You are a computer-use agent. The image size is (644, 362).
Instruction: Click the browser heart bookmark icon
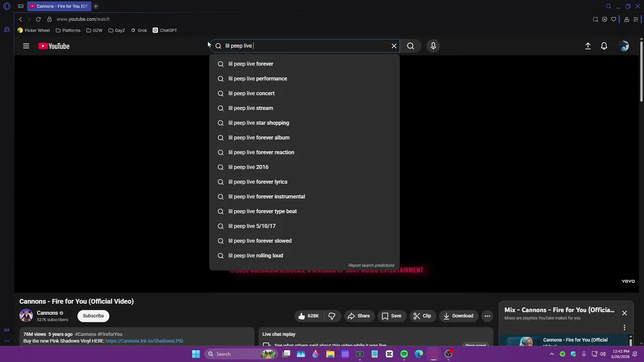614,19
